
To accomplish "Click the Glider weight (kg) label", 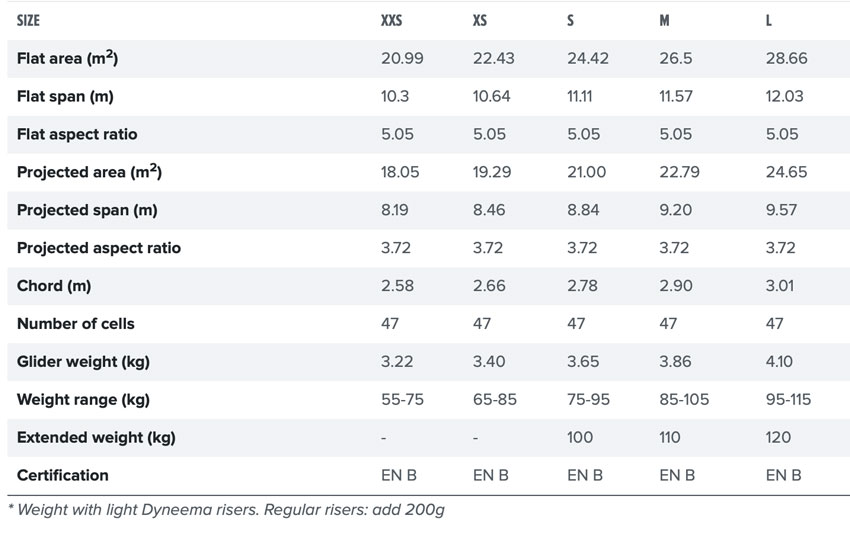I will click(x=83, y=362).
